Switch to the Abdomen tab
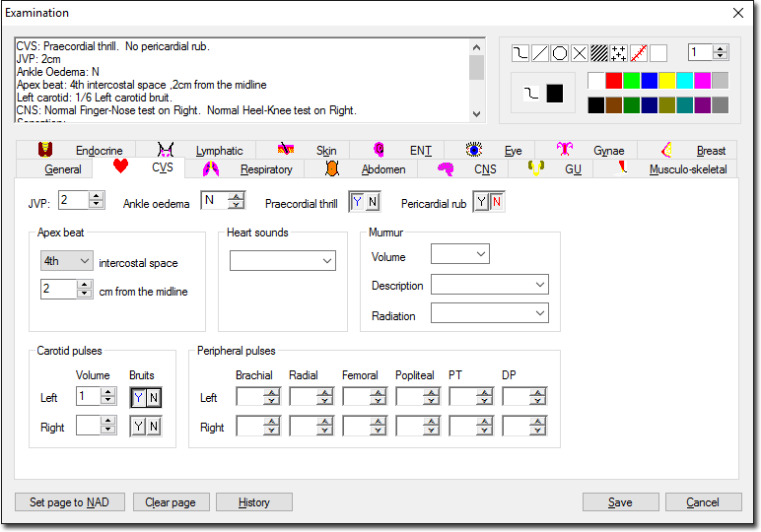This screenshot has width=761, height=532. tap(383, 169)
